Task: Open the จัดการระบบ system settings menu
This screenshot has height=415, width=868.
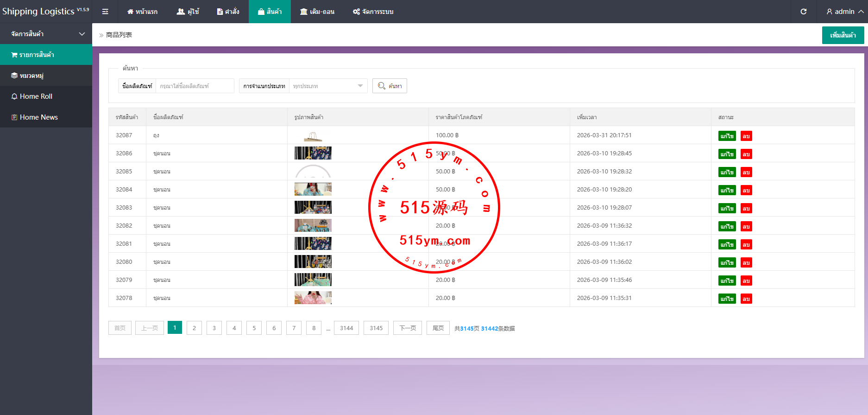Action: tap(373, 12)
